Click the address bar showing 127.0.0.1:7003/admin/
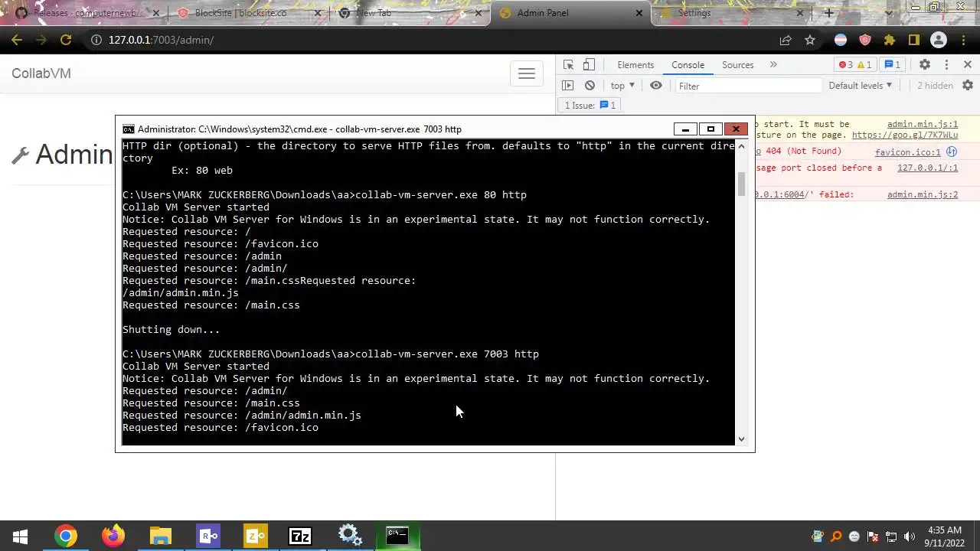980x551 pixels. [429, 40]
